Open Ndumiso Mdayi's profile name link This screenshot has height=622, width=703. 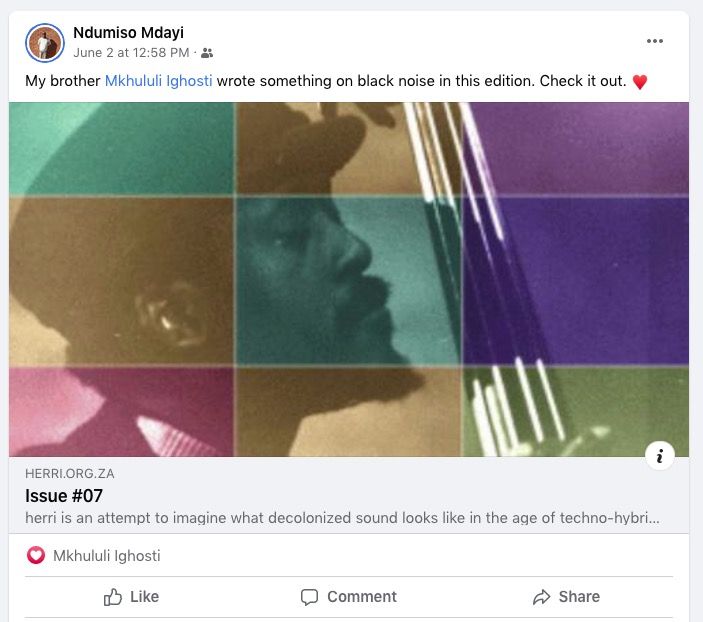coord(128,33)
